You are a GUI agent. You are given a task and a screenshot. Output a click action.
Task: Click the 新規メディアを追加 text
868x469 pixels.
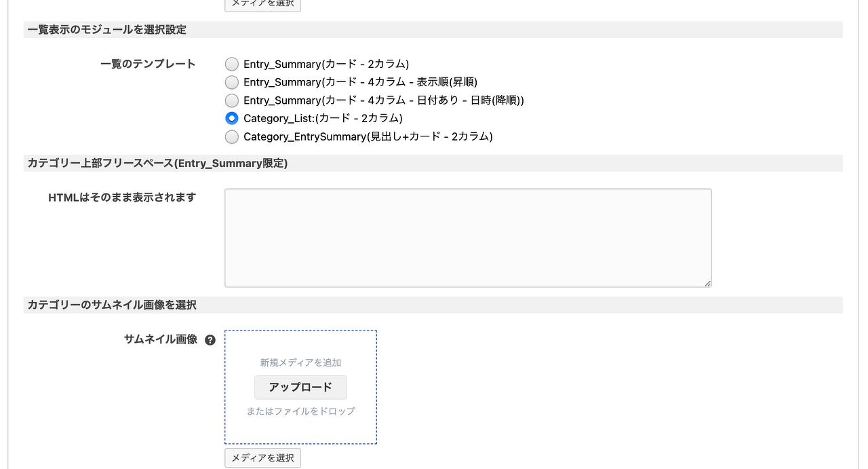coord(300,362)
